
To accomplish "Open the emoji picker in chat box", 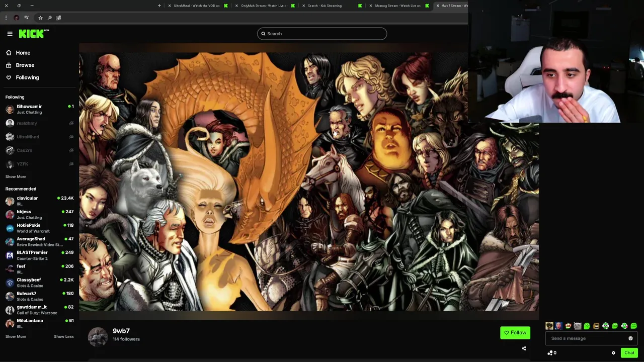I will (630, 338).
